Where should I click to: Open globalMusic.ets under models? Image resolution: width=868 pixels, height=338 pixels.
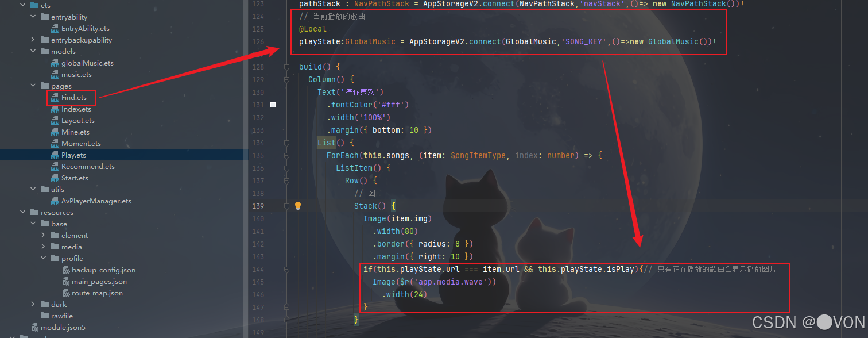[x=87, y=63]
